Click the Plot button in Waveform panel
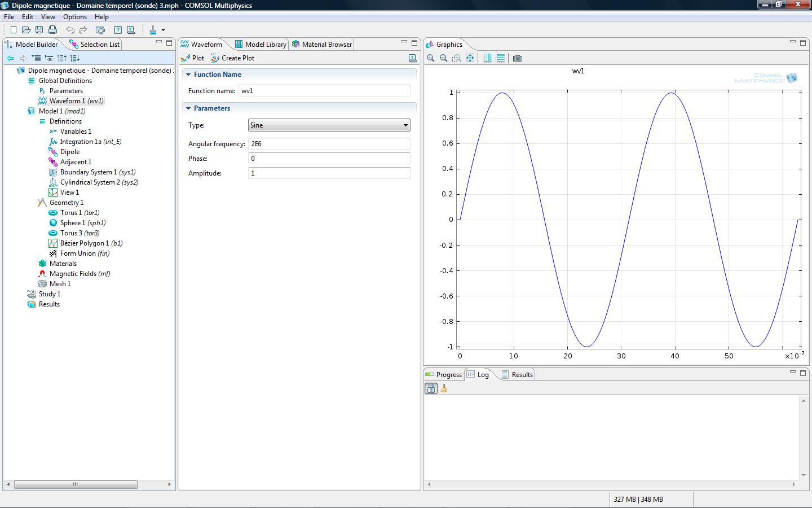 pyautogui.click(x=193, y=58)
